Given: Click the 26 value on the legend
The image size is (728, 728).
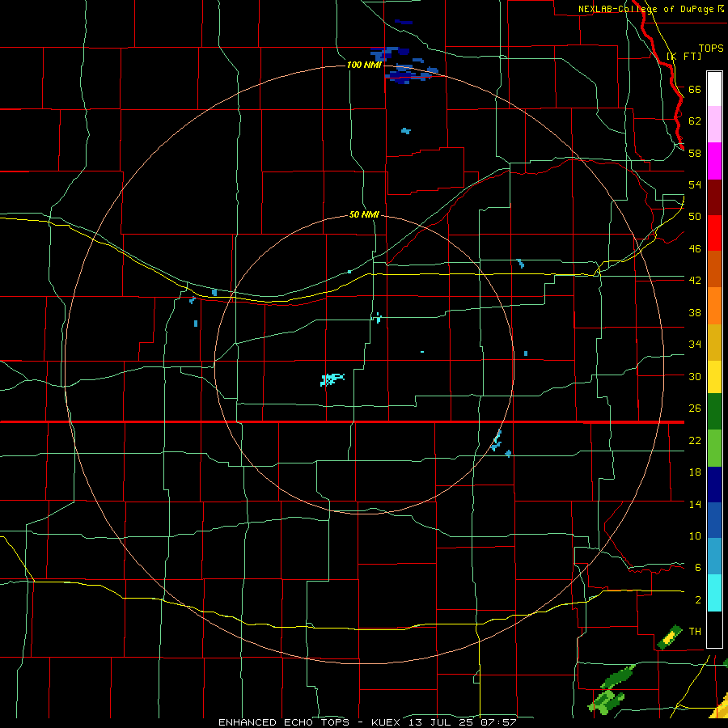Looking at the screenshot, I should (695, 408).
